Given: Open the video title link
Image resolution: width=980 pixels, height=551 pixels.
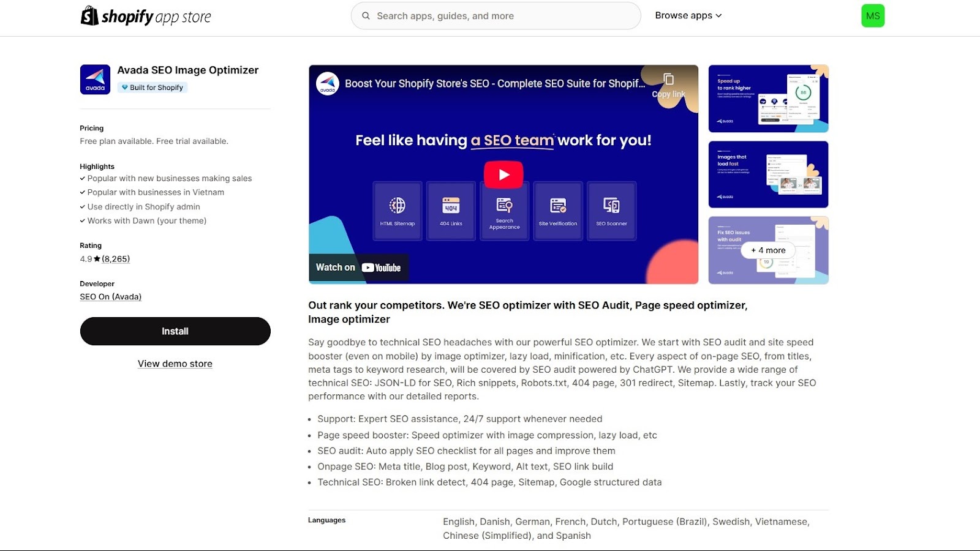Looking at the screenshot, I should (494, 83).
